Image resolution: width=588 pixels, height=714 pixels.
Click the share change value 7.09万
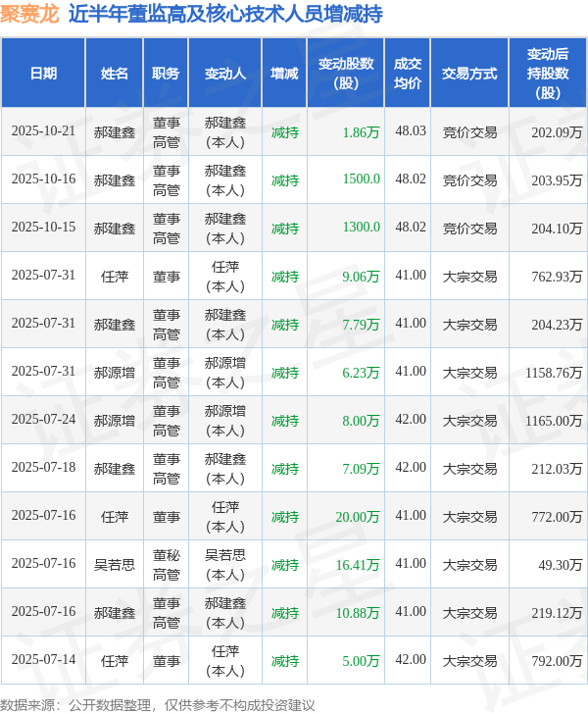coord(361,469)
